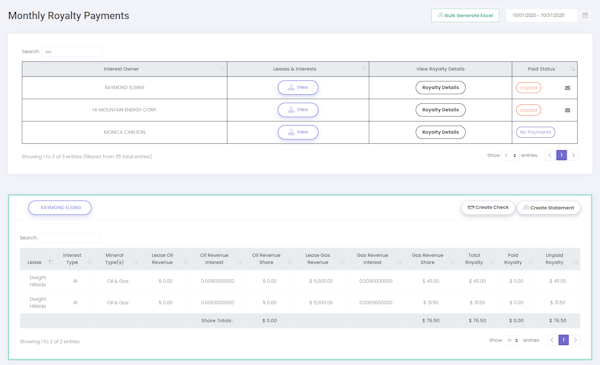600x365 pixels.
Task: Click $ 76.50 Unpaid Royalty total
Action: [558, 321]
